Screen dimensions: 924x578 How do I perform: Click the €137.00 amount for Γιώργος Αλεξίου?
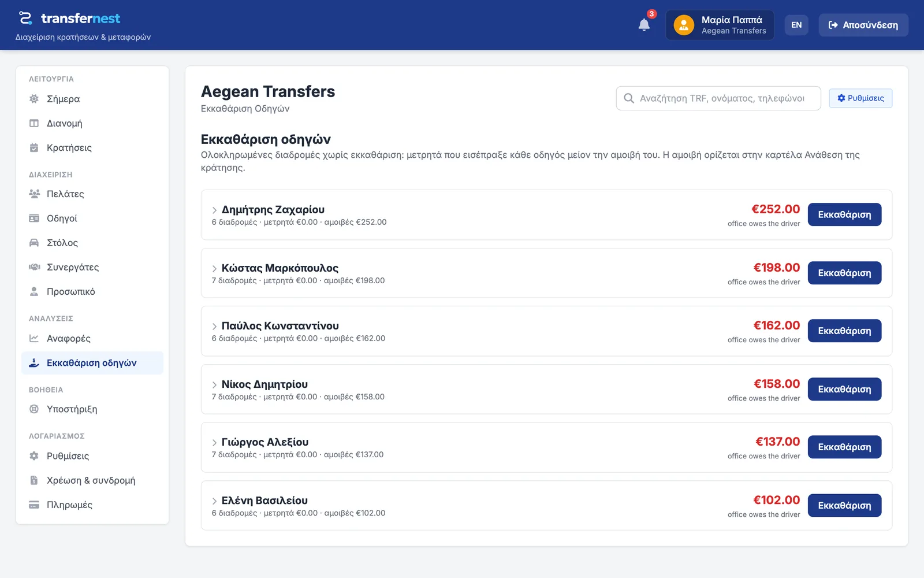pos(777,442)
